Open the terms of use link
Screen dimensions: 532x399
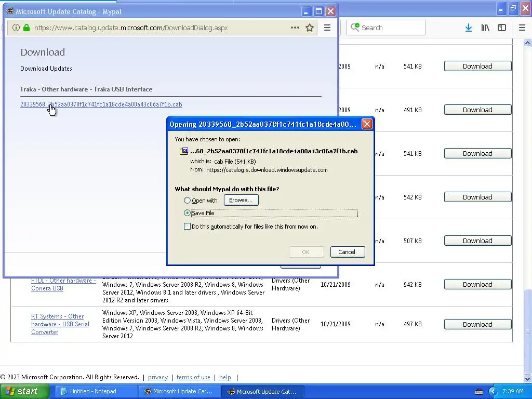click(193, 377)
